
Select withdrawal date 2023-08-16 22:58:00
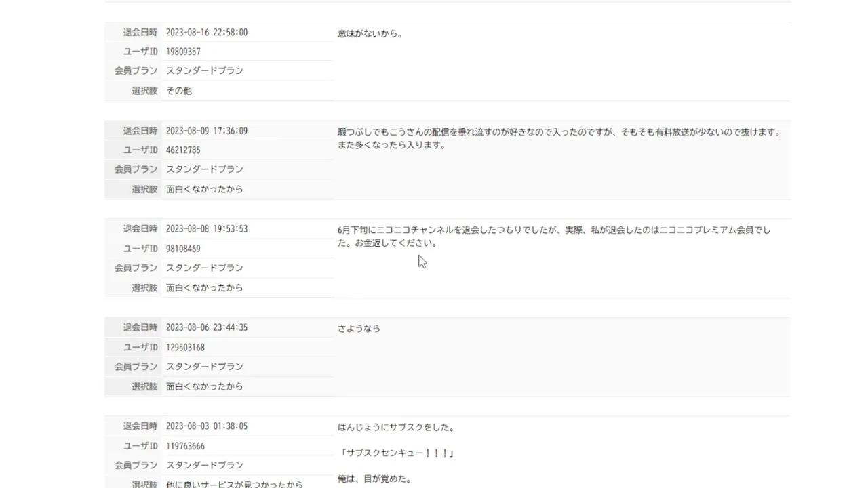(x=207, y=32)
